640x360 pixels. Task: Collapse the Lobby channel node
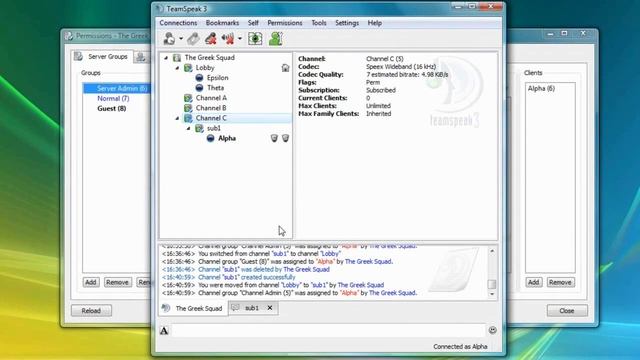177,68
